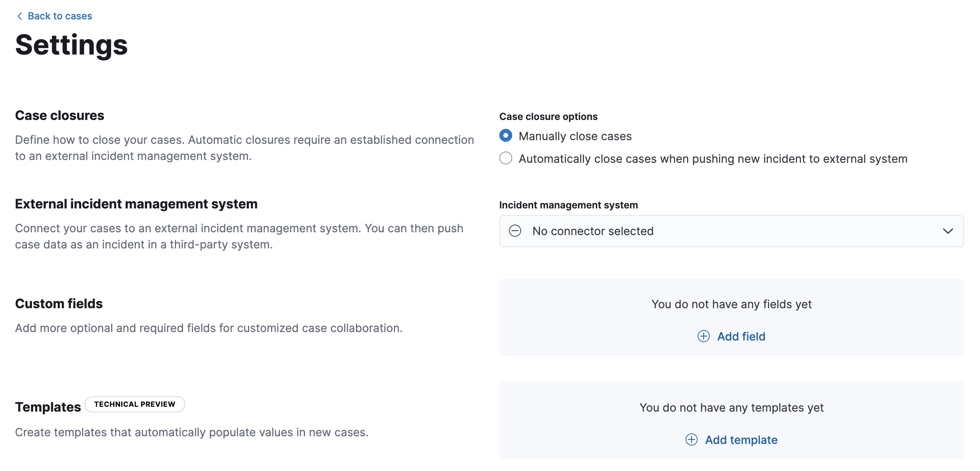Click the empty fields panel message area
Image resolution: width=980 pixels, height=471 pixels.
731,304
